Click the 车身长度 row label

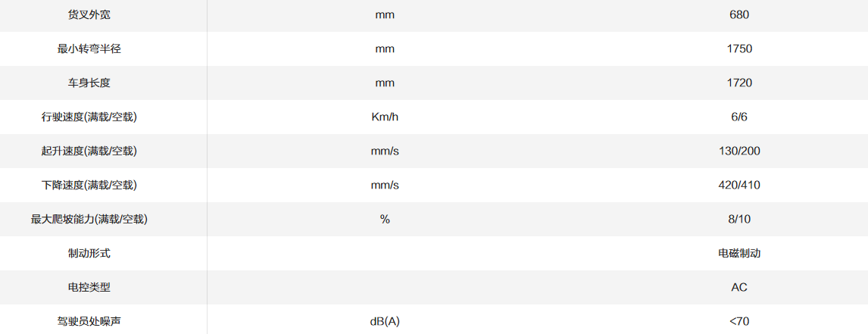point(89,83)
